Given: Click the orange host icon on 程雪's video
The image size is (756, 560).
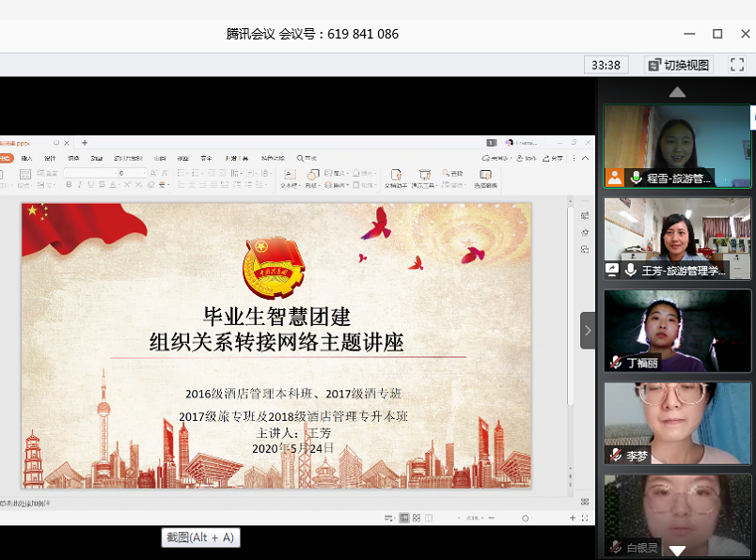Looking at the screenshot, I should 614,178.
